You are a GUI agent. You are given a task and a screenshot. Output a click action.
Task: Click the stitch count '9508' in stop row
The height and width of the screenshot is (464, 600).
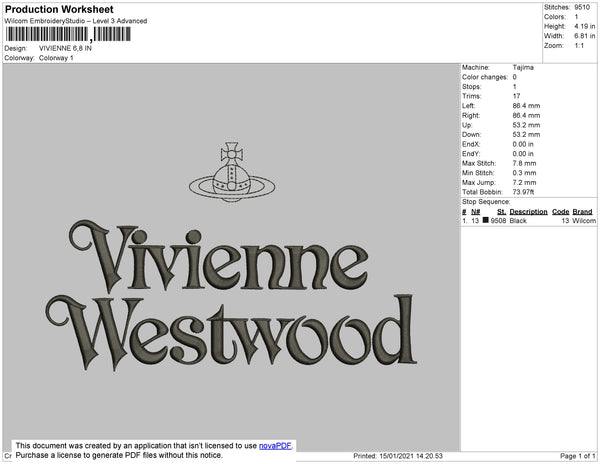[498, 221]
